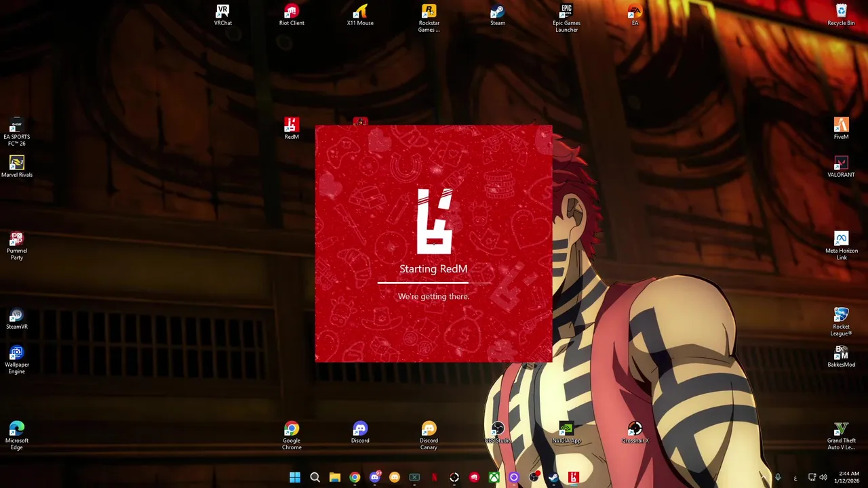Image resolution: width=868 pixels, height=488 pixels.
Task: Open input language switcher in tray
Action: click(x=795, y=479)
